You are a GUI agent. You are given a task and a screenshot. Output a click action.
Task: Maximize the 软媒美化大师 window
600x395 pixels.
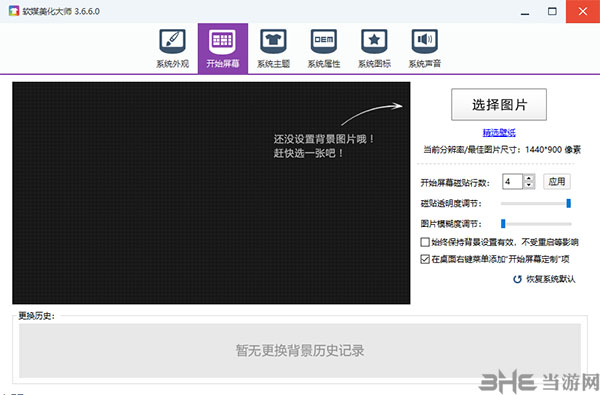[552, 11]
